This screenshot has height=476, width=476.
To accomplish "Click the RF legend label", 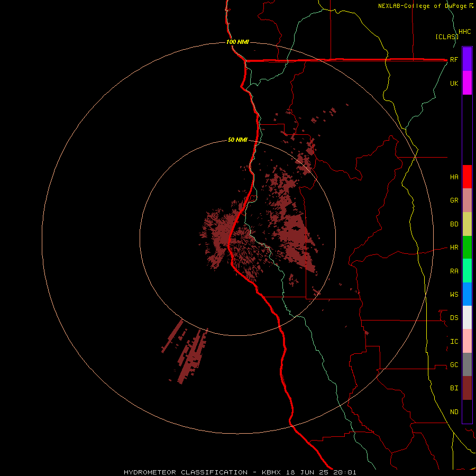I will [x=454, y=59].
